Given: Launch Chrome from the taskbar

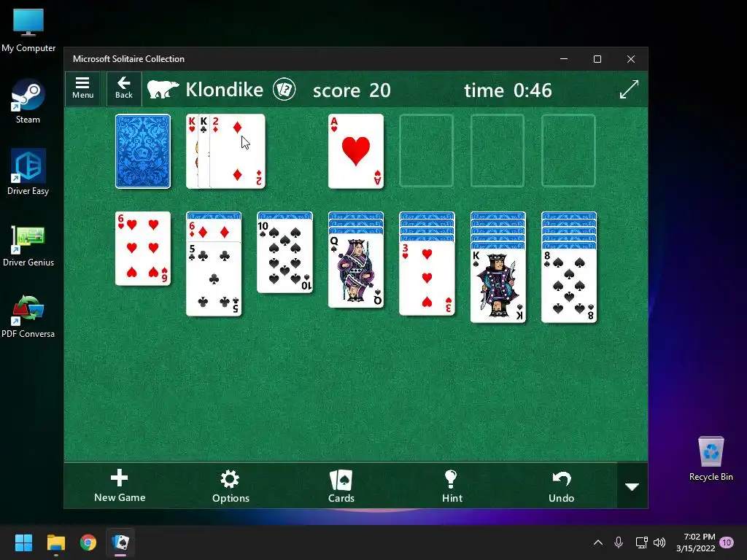Looking at the screenshot, I should (x=88, y=542).
